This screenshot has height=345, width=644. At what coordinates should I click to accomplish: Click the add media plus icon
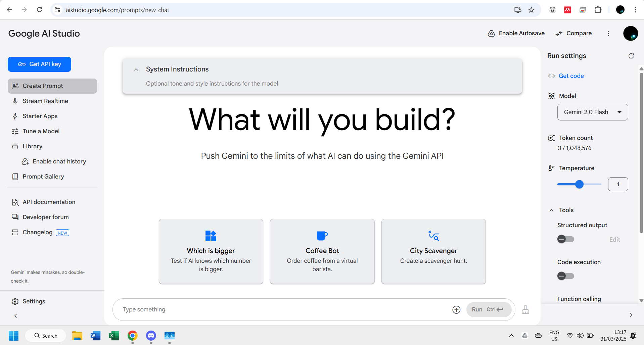point(456,310)
